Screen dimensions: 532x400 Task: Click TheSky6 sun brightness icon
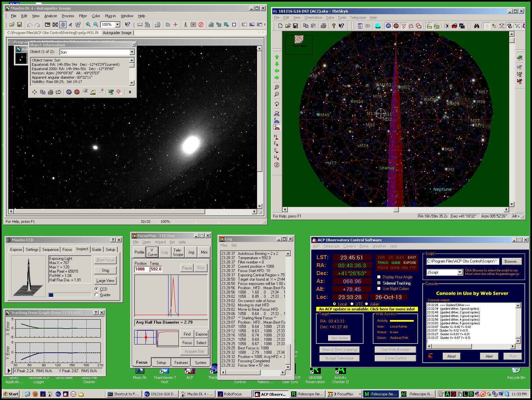tap(446, 26)
